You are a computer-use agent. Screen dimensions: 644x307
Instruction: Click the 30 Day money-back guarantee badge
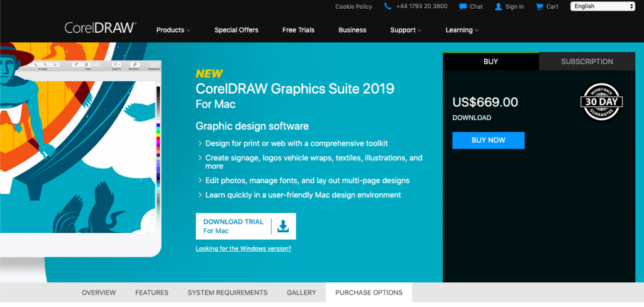pyautogui.click(x=601, y=102)
